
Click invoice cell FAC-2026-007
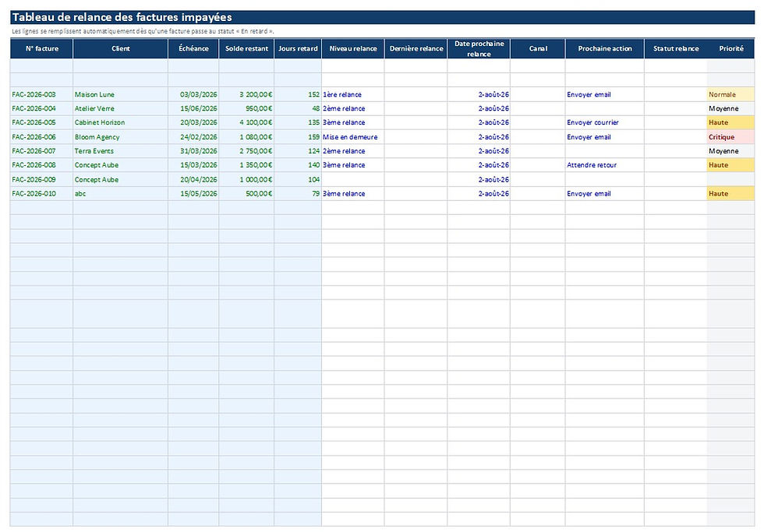pos(41,151)
